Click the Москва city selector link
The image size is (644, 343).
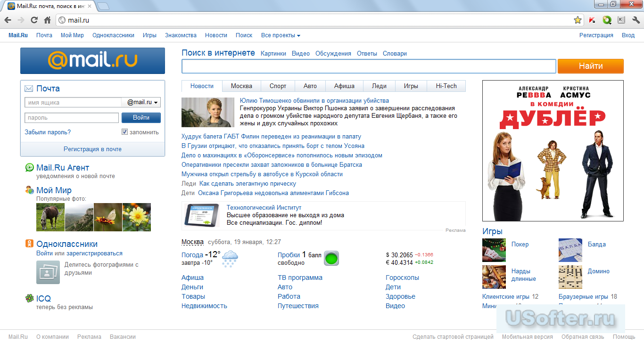click(x=192, y=242)
